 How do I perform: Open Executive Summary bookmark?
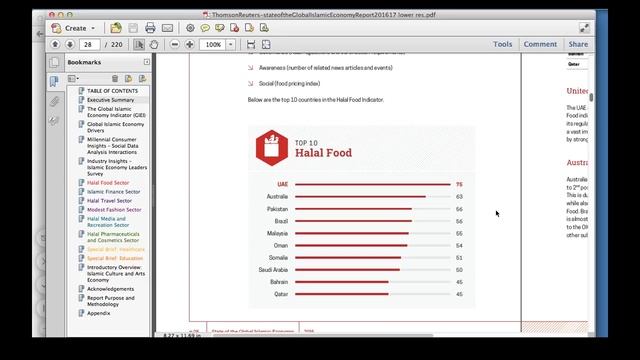tap(110, 100)
